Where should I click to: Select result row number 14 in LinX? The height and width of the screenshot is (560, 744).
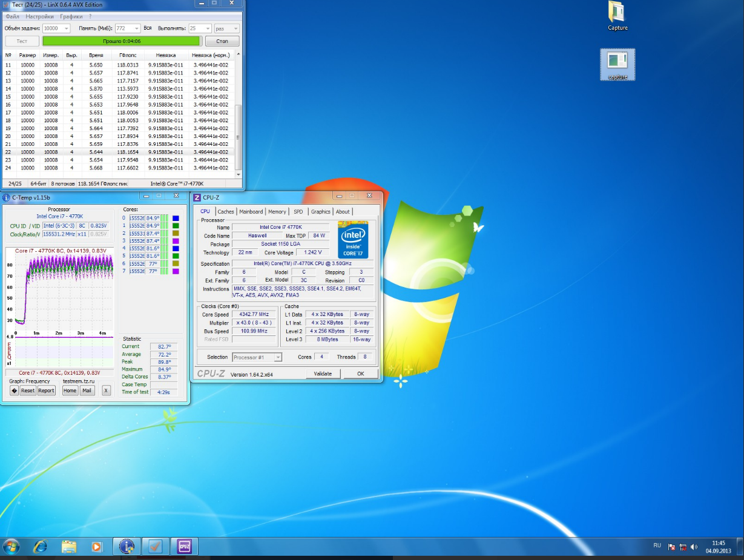tap(118, 88)
